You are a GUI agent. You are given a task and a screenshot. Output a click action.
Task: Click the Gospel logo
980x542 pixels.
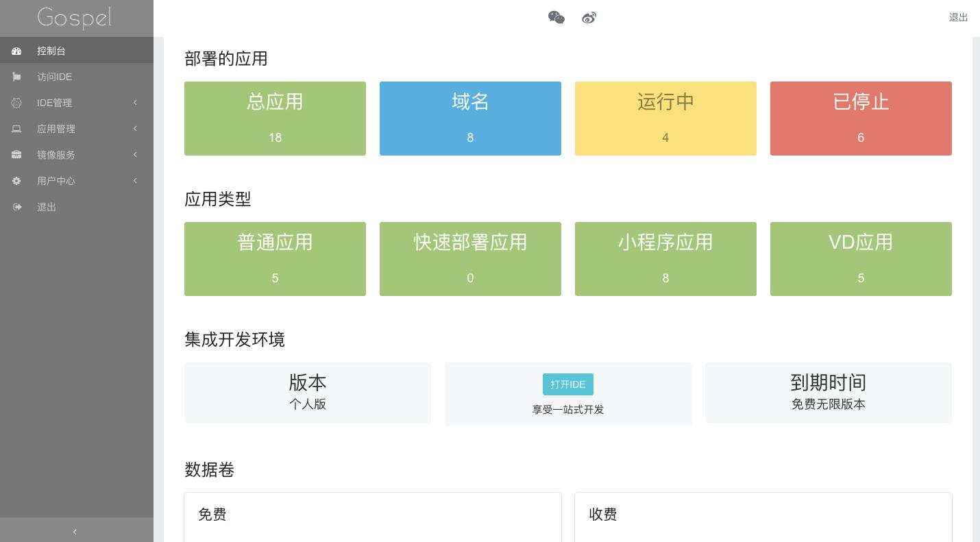75,18
